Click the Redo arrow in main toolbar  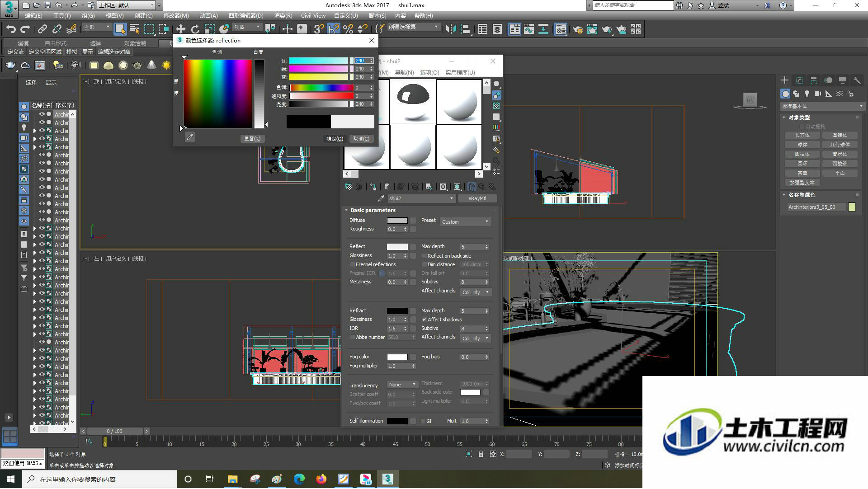coord(25,29)
